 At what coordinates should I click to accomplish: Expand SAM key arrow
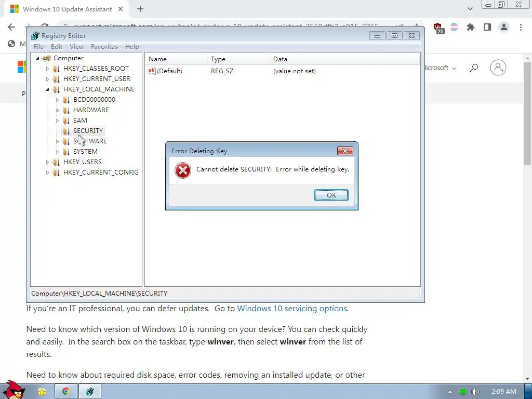pos(57,121)
